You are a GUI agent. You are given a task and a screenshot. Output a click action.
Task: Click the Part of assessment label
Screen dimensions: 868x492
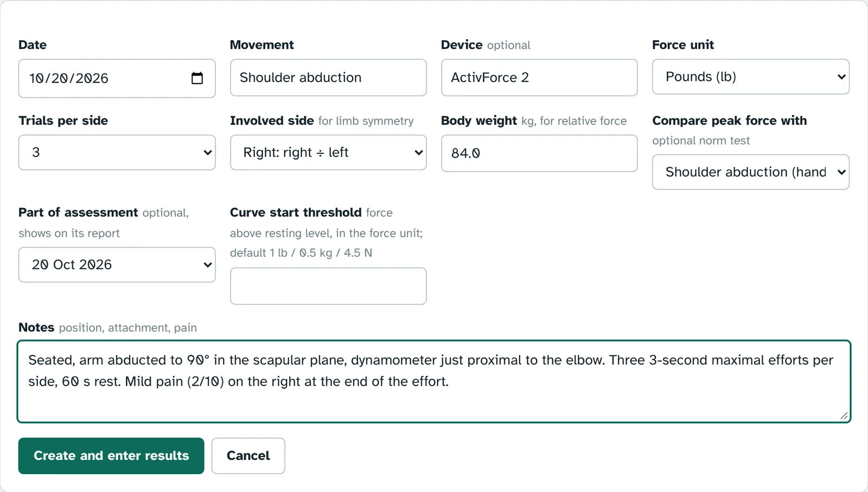(x=78, y=212)
